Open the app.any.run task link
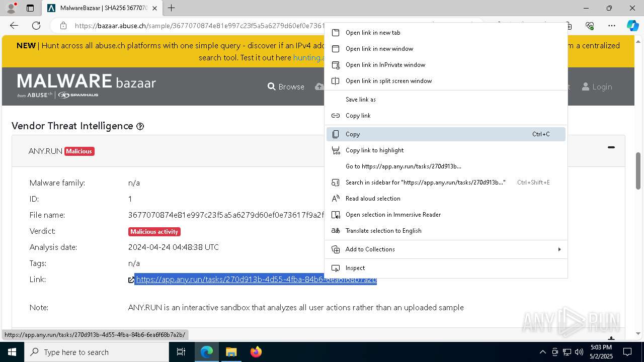Viewport: 644px width, 362px height. point(256,280)
